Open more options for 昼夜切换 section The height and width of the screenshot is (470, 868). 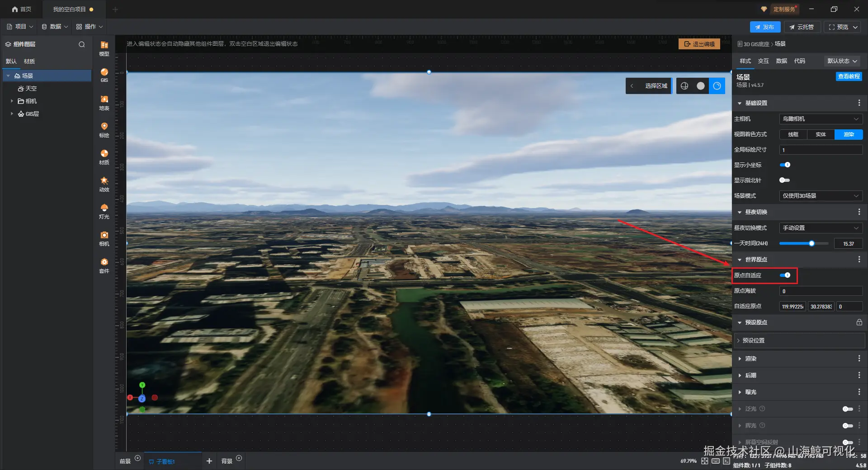[x=859, y=212]
